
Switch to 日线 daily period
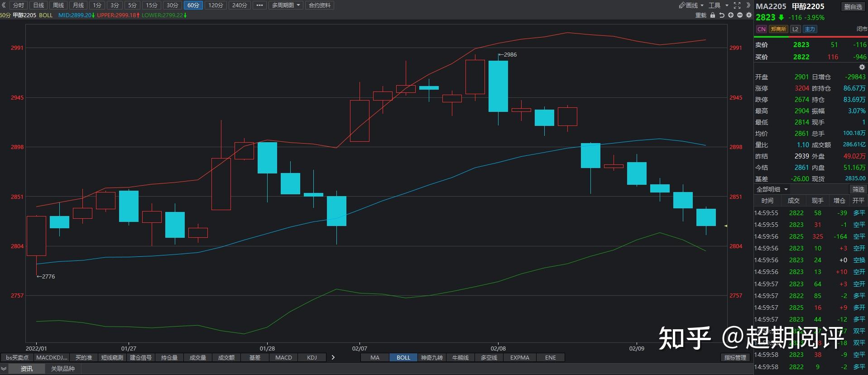pyautogui.click(x=38, y=5)
